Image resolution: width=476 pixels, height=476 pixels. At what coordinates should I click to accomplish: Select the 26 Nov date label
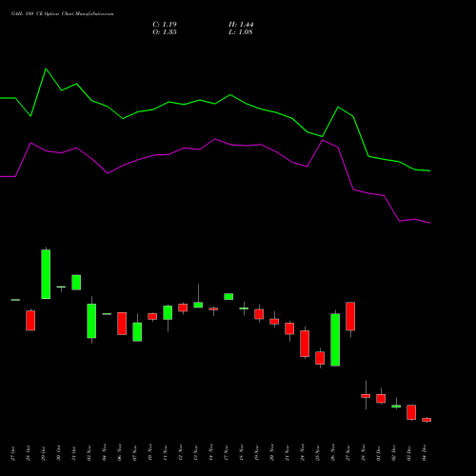tap(333, 453)
